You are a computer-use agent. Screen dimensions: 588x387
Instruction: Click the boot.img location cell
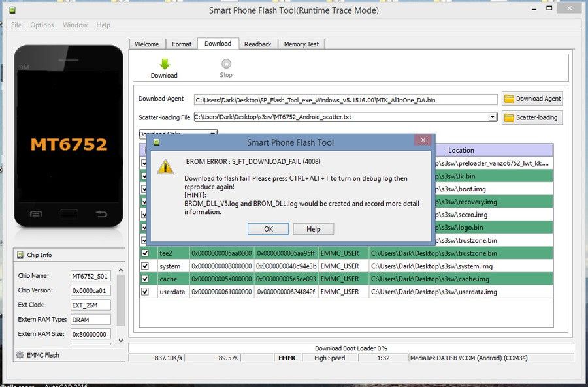click(494, 189)
